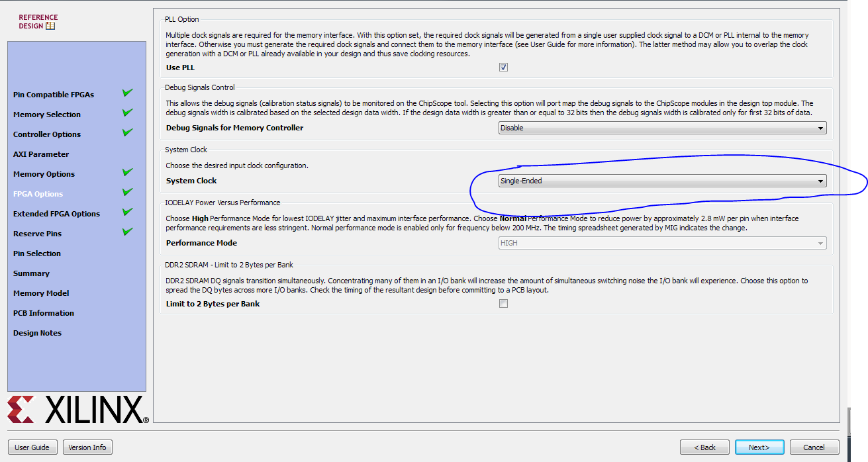This screenshot has height=462, width=868.
Task: Click the green checkmark beside Memory Options
Action: (128, 173)
